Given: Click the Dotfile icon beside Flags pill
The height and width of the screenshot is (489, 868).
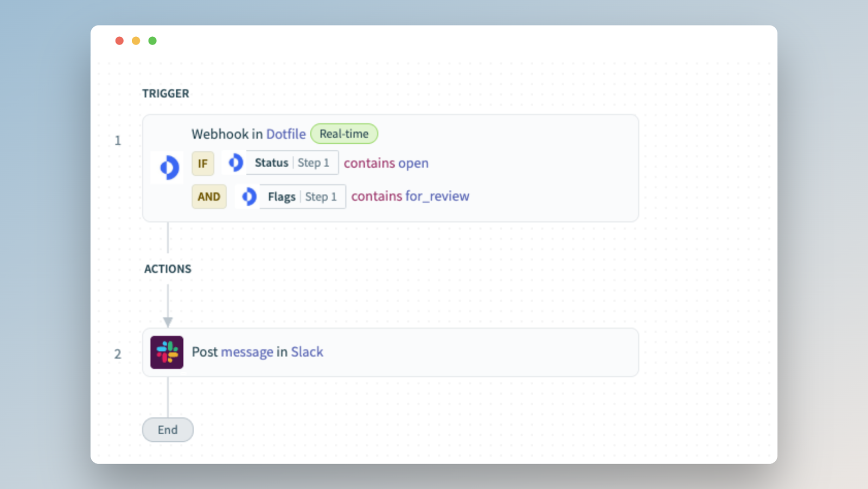Looking at the screenshot, I should (248, 196).
